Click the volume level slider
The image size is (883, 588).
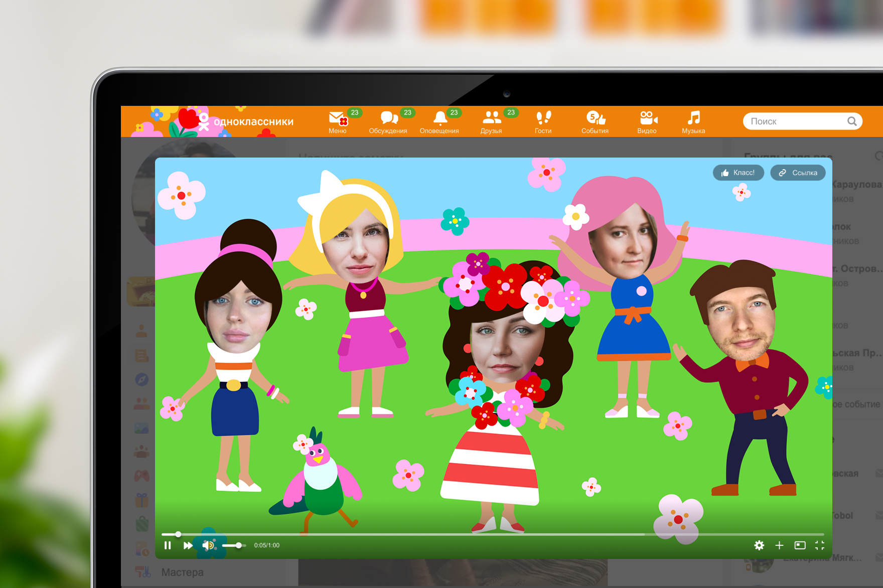pyautogui.click(x=233, y=545)
